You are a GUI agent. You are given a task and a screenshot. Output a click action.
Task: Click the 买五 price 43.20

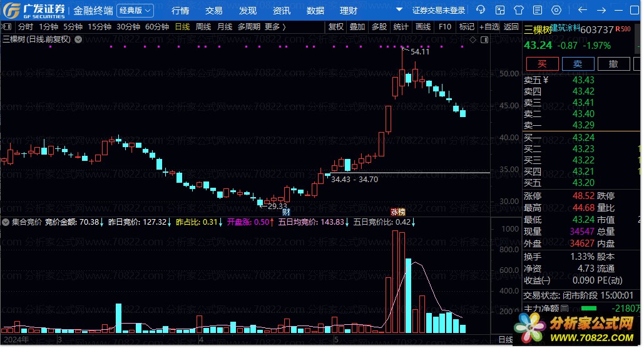pos(583,182)
